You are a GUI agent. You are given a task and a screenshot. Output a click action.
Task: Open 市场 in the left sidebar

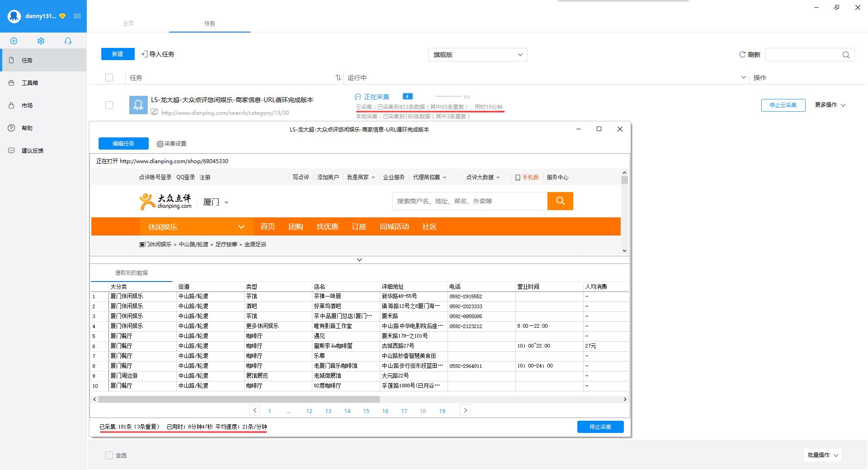point(43,105)
